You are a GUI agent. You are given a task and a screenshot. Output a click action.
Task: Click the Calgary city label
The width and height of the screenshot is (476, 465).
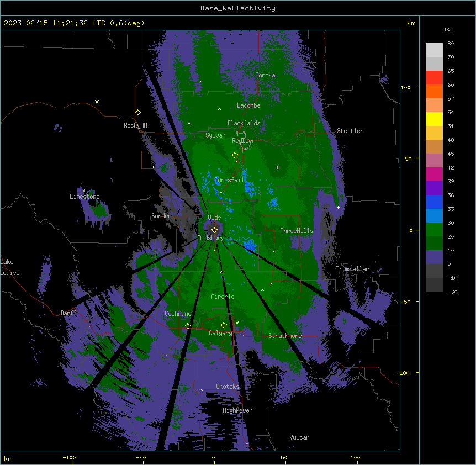[x=220, y=333]
